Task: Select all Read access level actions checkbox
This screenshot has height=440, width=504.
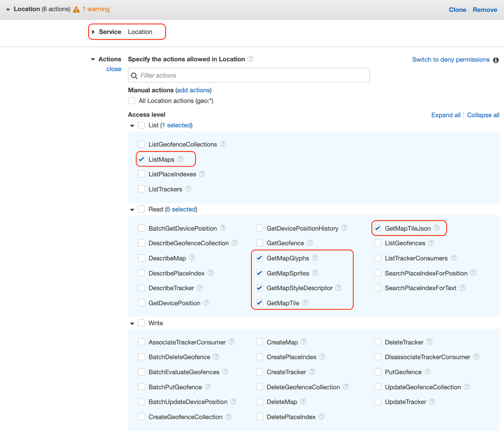Action: [141, 209]
